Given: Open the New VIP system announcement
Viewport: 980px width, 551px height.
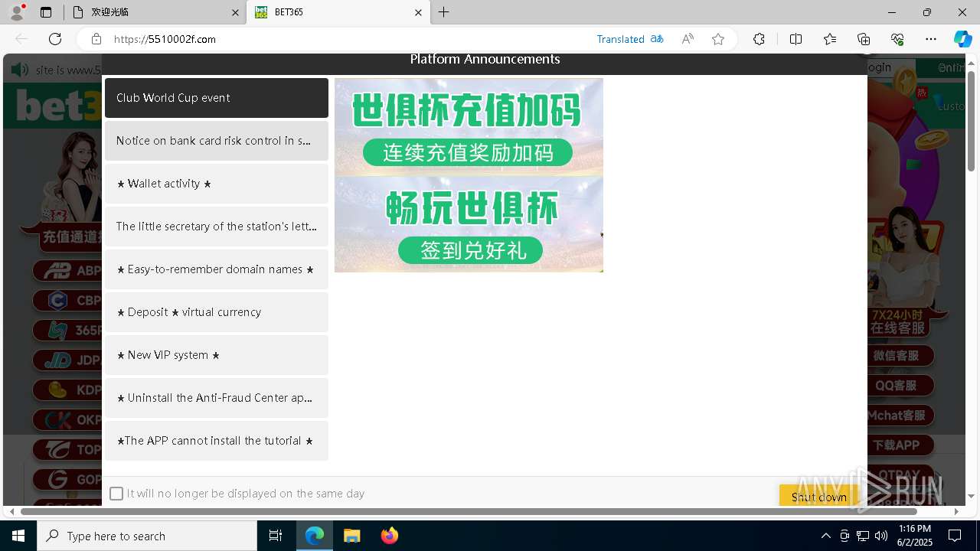Looking at the screenshot, I should point(217,355).
